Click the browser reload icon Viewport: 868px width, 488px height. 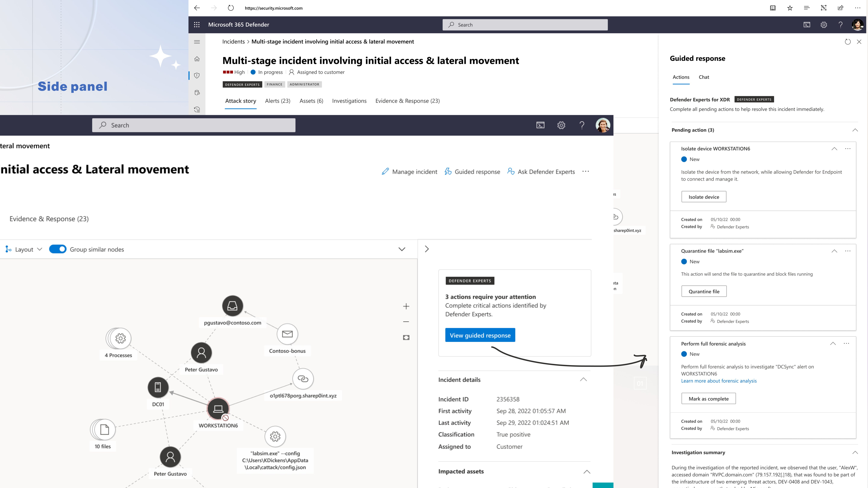(231, 8)
